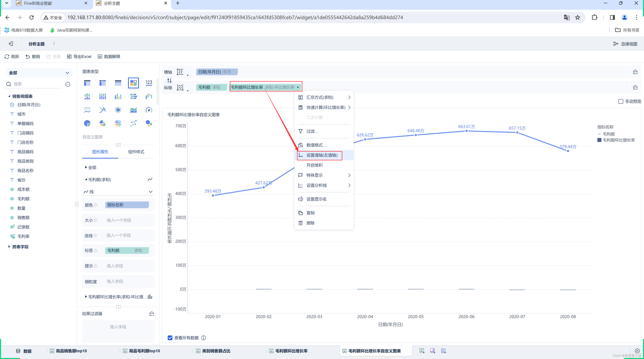Screen dimensions: 644x359
Task: Open the browser extensions puzzle icon
Action: [595, 17]
